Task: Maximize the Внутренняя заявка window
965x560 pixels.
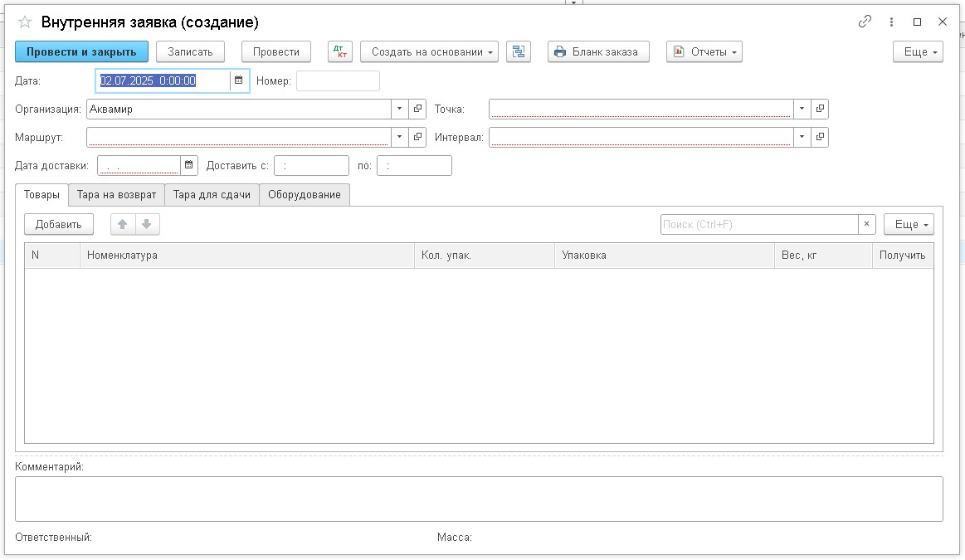Action: [917, 22]
